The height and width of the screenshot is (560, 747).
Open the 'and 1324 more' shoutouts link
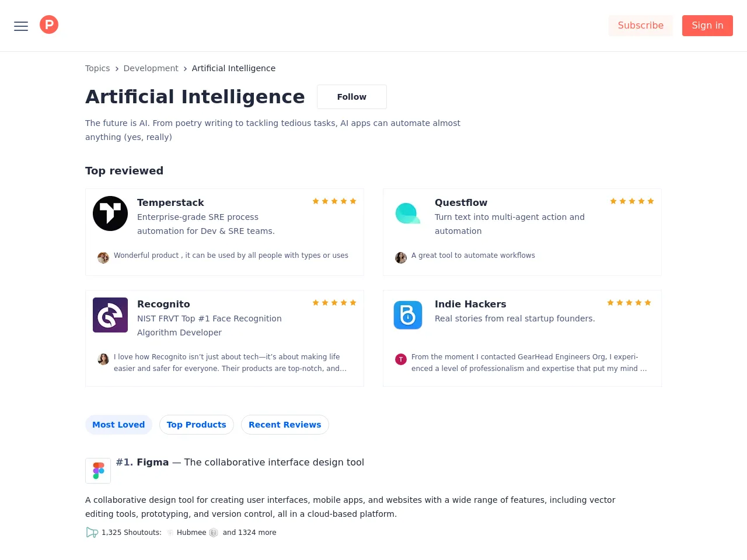coord(249,533)
